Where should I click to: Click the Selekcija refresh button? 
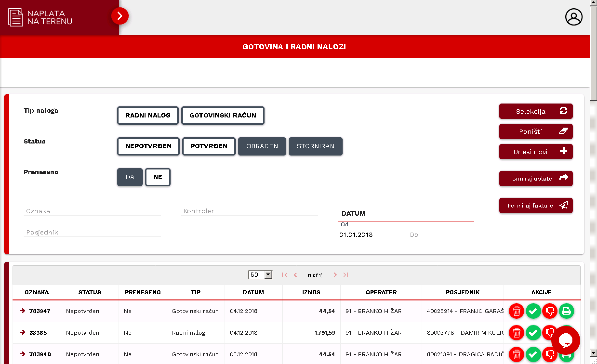tap(536, 111)
